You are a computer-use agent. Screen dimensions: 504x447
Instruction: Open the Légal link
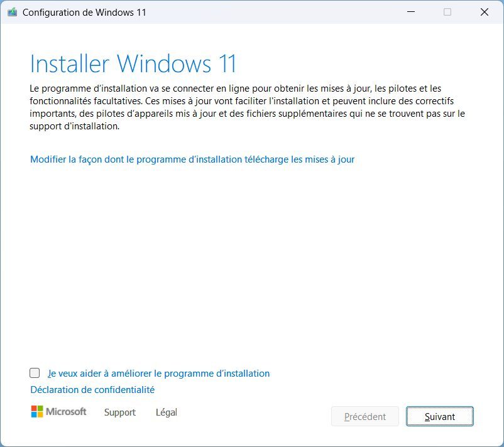click(x=167, y=412)
